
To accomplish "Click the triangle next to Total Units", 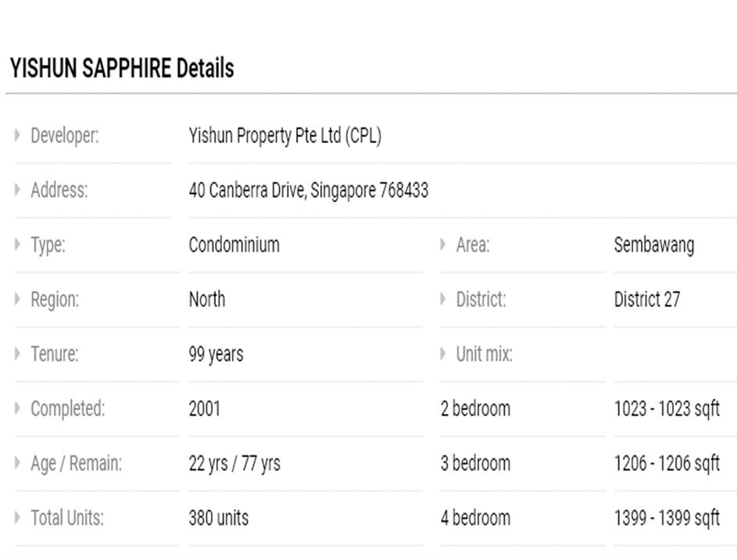I will click(18, 518).
